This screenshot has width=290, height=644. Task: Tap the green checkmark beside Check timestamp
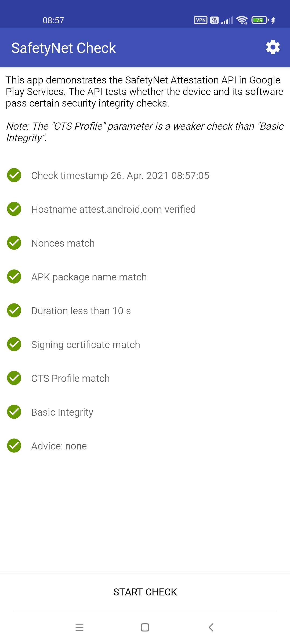tap(14, 175)
